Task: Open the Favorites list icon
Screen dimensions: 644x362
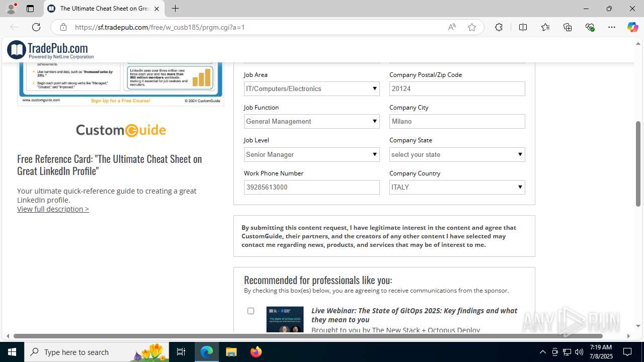Action: click(545, 27)
